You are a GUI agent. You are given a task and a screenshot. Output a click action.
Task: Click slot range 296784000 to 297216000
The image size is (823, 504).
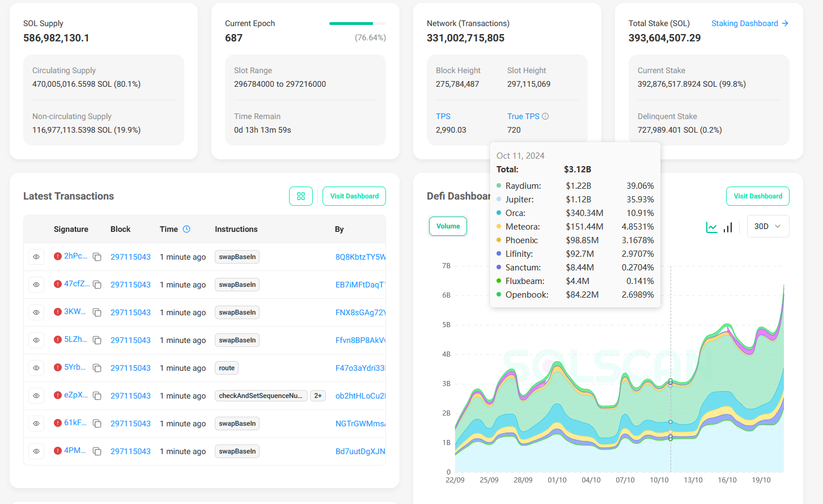280,84
